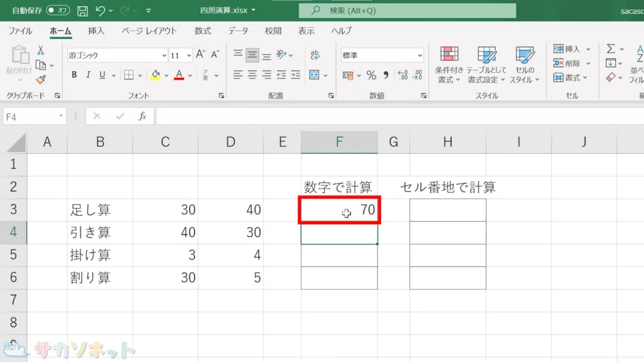
Task: Switch to the 表示 tab
Action: (x=306, y=31)
